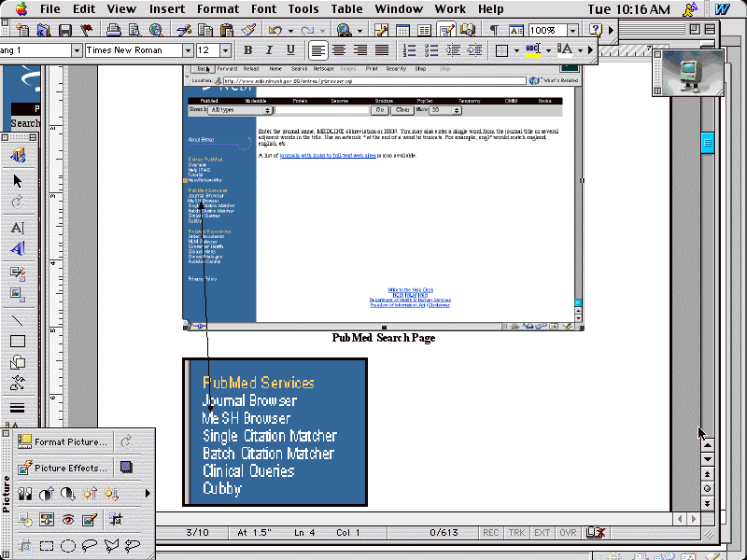Choose the rectangular marquee tool

click(47, 546)
